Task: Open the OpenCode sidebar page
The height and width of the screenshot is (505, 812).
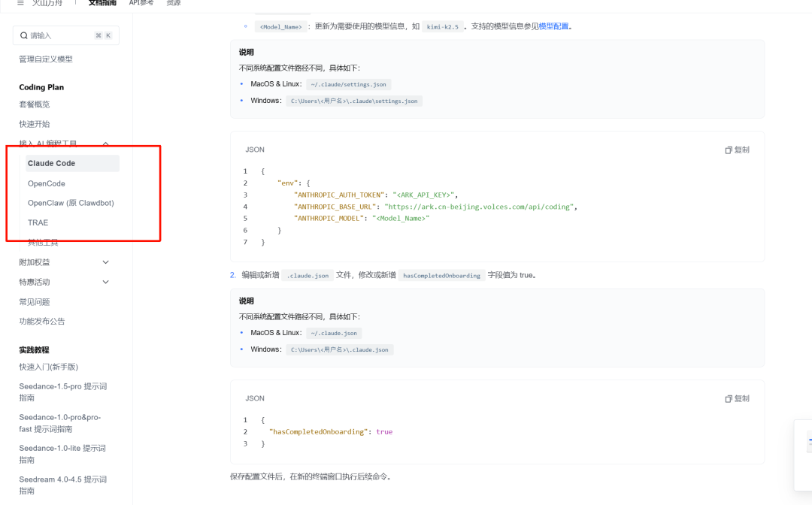Action: tap(47, 183)
